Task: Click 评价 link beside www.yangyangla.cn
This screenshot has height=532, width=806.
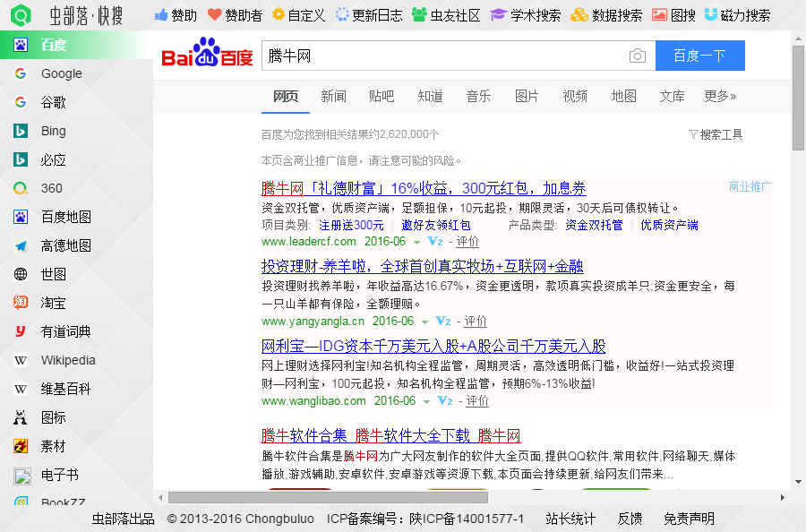Action: [475, 322]
